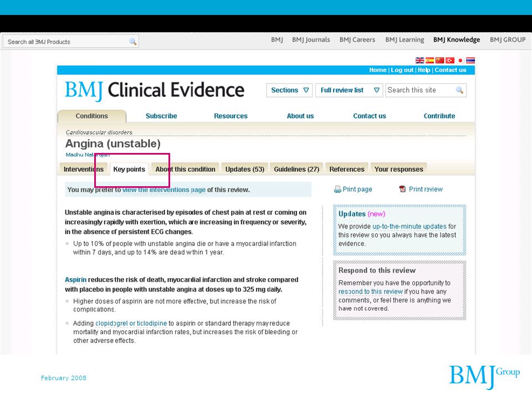This screenshot has height=399, width=532.
Task: Switch to the Interventions tab
Action: click(x=84, y=169)
